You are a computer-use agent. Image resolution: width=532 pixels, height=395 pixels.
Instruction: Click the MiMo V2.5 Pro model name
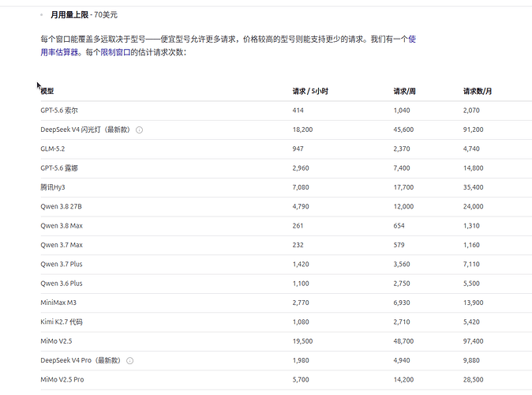(x=62, y=380)
